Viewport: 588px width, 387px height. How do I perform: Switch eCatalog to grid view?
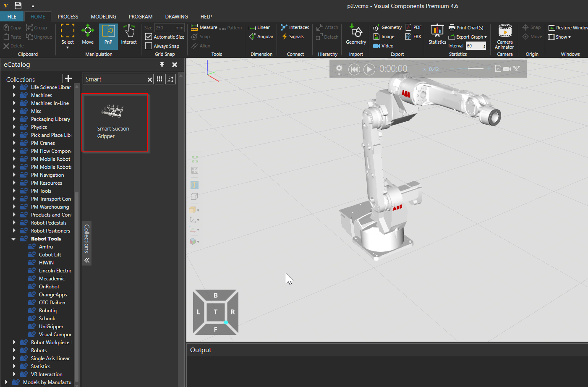point(159,79)
